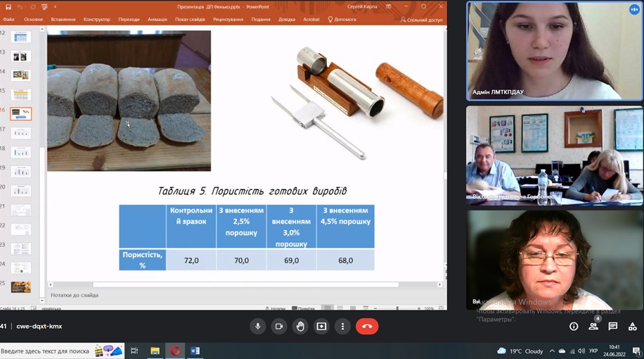Viewport: 644px width, 359px height.
Task: Switch to Slide Sorter view icon
Action: point(340,308)
